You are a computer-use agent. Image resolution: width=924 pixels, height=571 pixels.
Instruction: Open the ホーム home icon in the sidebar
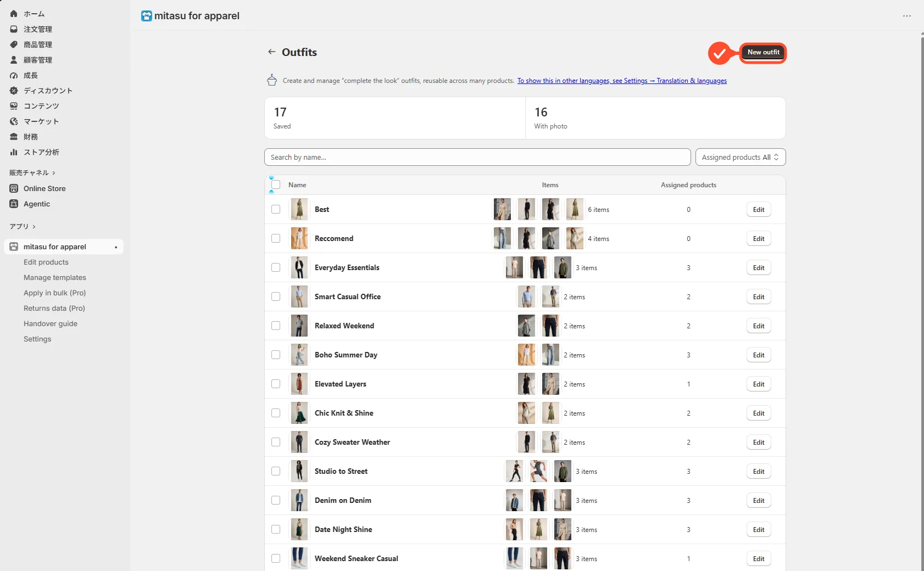pos(14,14)
